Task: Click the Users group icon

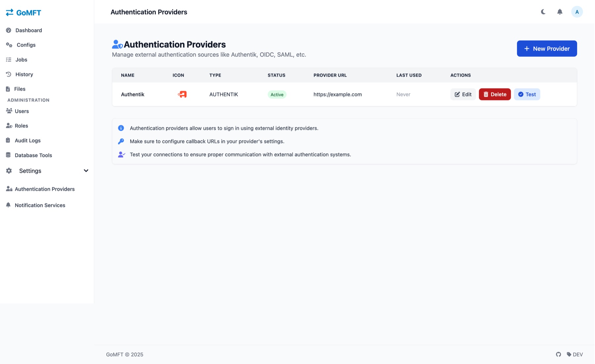Action: 9,111
